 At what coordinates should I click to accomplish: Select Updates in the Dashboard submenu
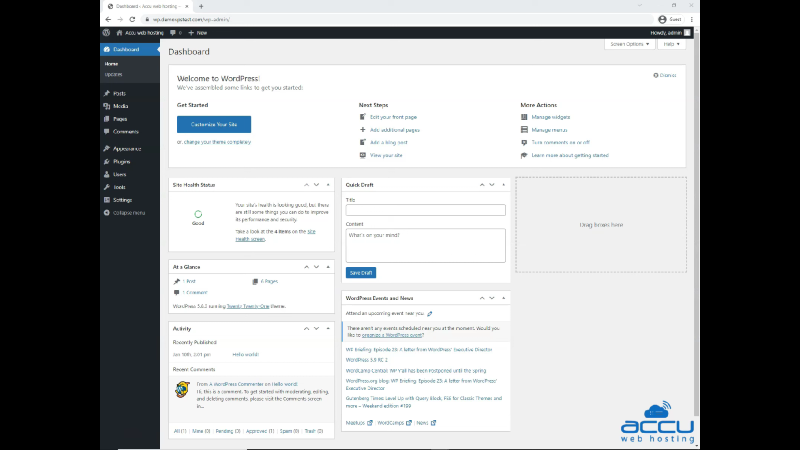pyautogui.click(x=113, y=74)
